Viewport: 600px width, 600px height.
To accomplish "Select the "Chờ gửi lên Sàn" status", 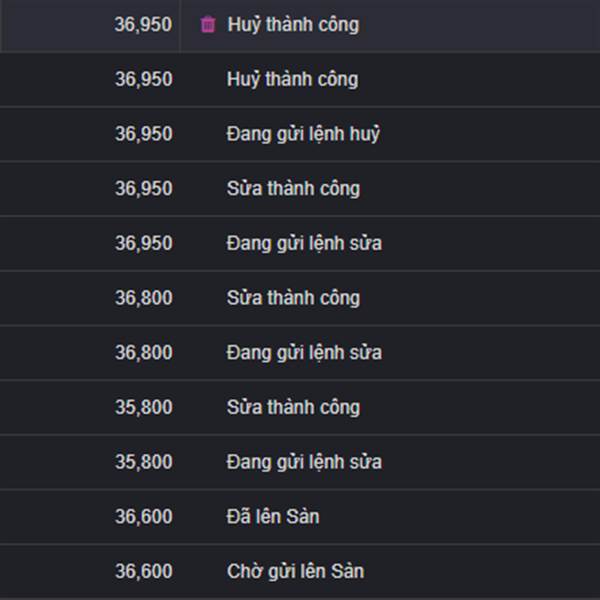I will click(295, 572).
